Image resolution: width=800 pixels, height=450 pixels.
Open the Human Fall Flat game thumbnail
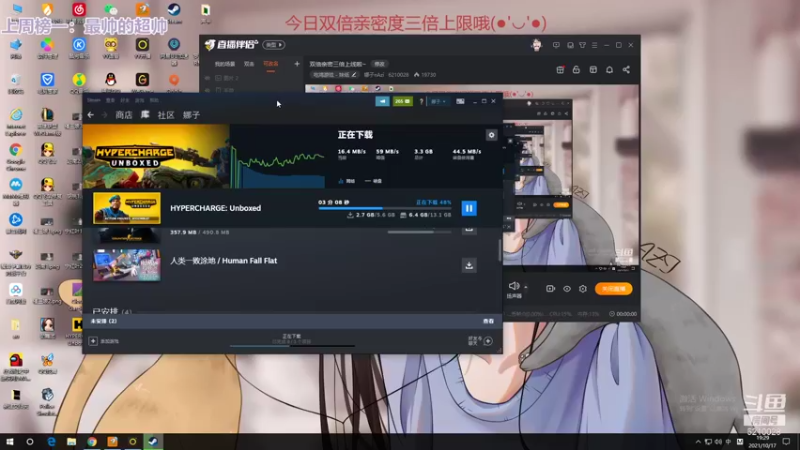coord(127,265)
